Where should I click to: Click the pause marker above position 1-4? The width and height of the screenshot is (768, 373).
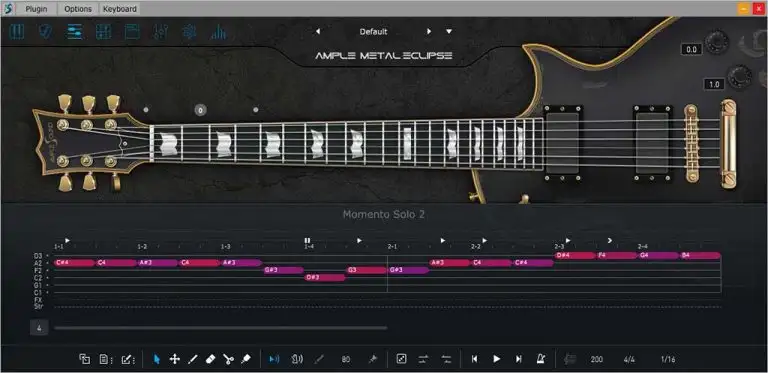pyautogui.click(x=307, y=240)
